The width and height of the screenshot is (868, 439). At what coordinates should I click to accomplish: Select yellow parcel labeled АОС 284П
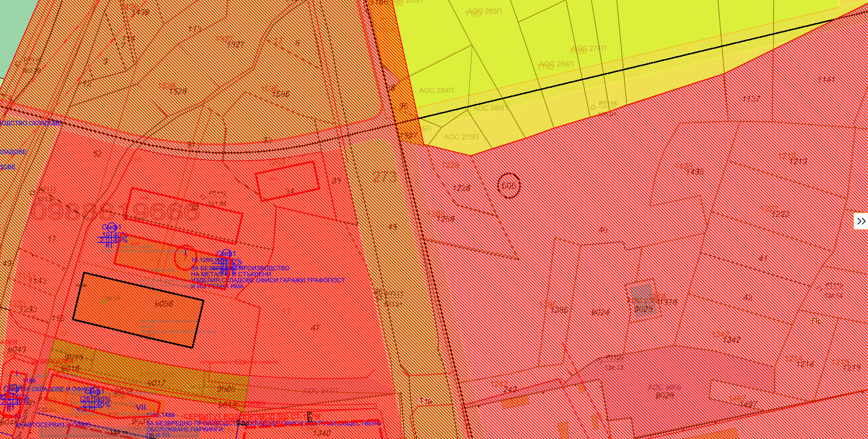click(436, 91)
